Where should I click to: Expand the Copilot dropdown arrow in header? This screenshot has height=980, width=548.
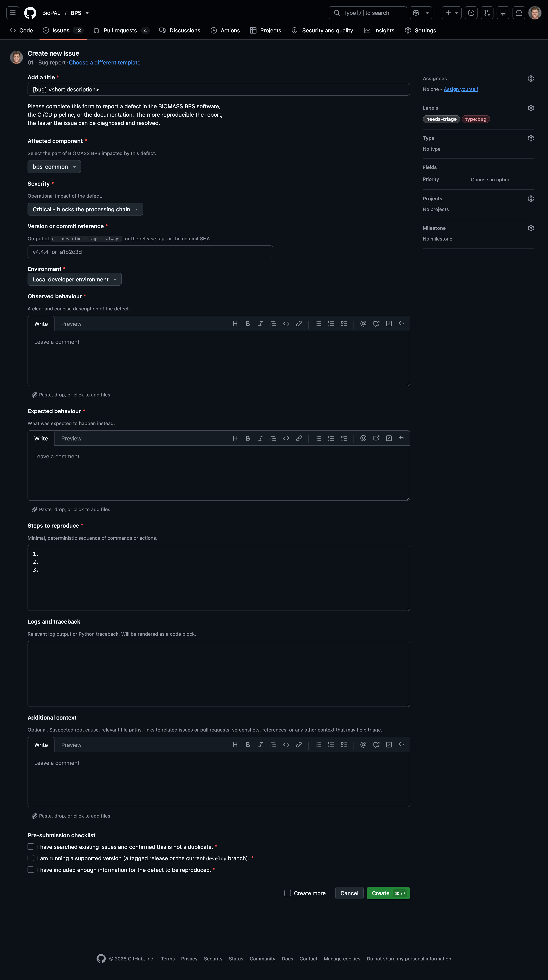427,13
